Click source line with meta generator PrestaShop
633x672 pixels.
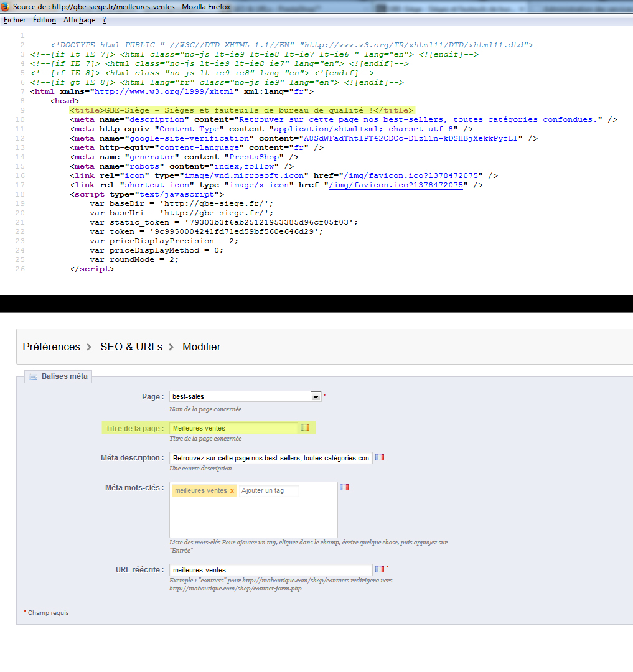184,157
